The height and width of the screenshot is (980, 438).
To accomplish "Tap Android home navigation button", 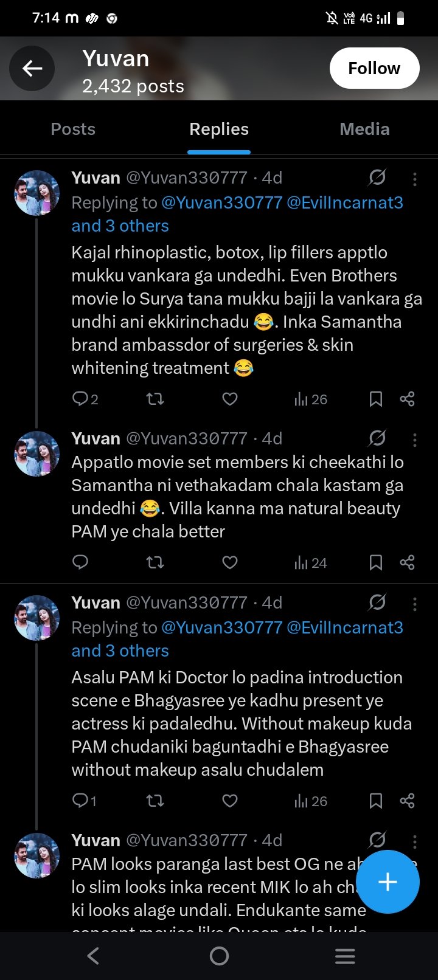I will click(x=219, y=956).
